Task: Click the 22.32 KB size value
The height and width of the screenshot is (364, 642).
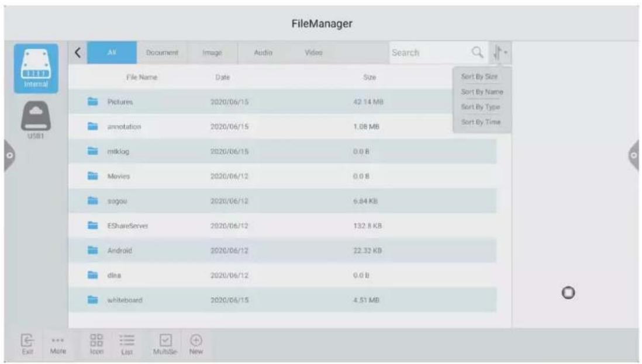Action: (367, 251)
